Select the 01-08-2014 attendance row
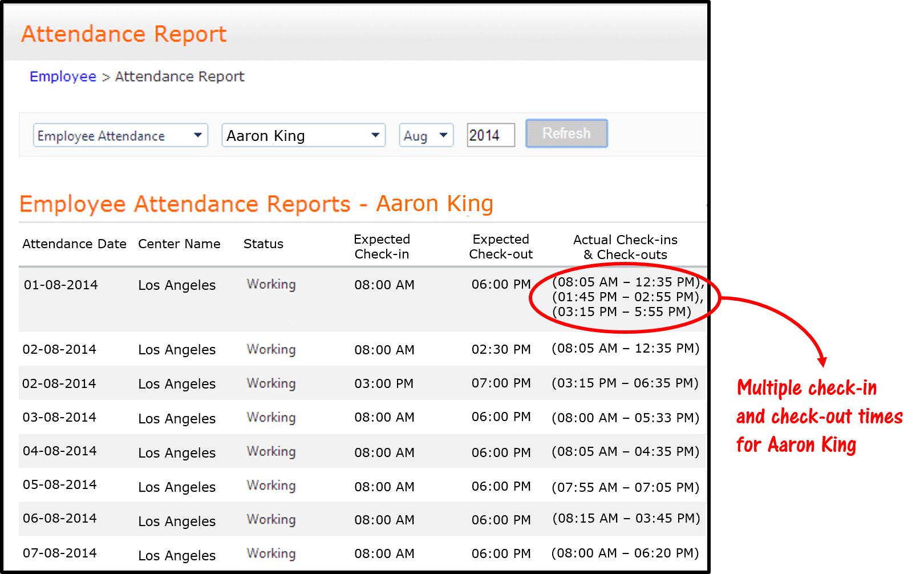Image resolution: width=924 pixels, height=574 pixels. pyautogui.click(x=60, y=284)
